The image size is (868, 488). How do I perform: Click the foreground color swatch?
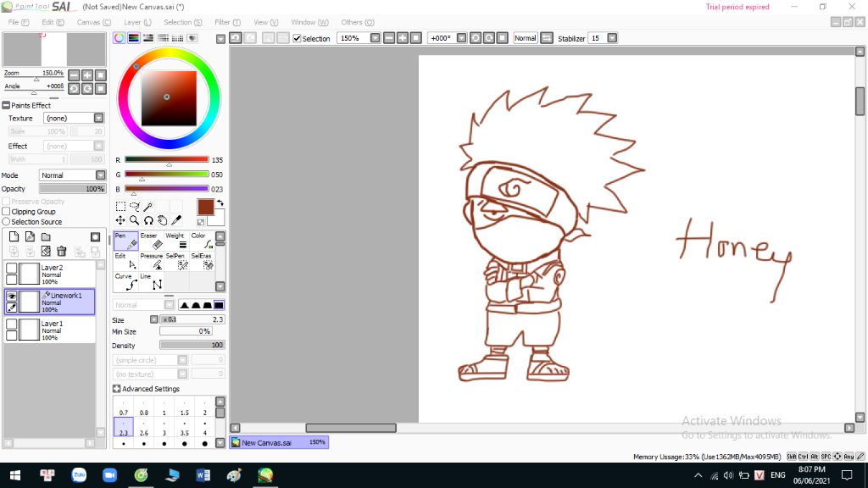tap(205, 207)
